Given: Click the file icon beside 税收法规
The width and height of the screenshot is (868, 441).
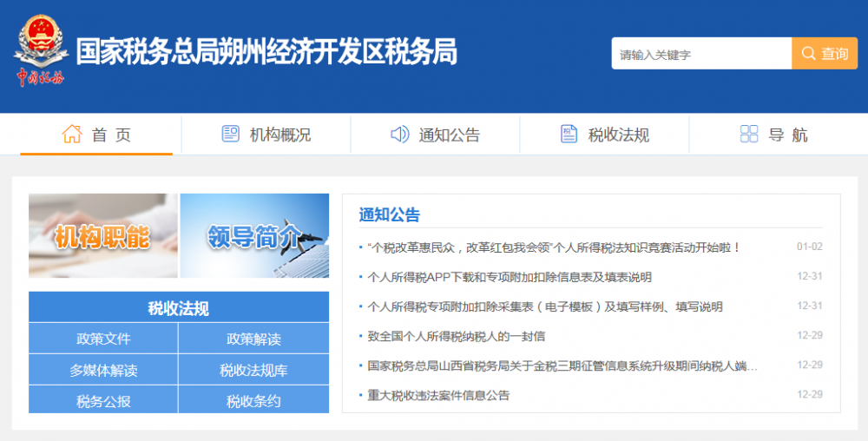Looking at the screenshot, I should click(x=569, y=135).
